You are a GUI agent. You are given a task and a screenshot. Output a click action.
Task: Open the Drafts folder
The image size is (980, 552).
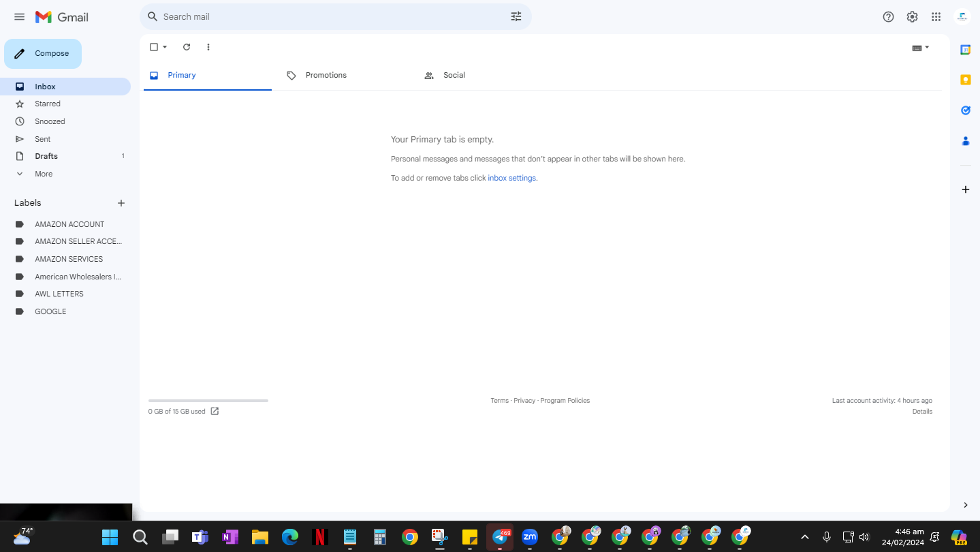click(65, 156)
